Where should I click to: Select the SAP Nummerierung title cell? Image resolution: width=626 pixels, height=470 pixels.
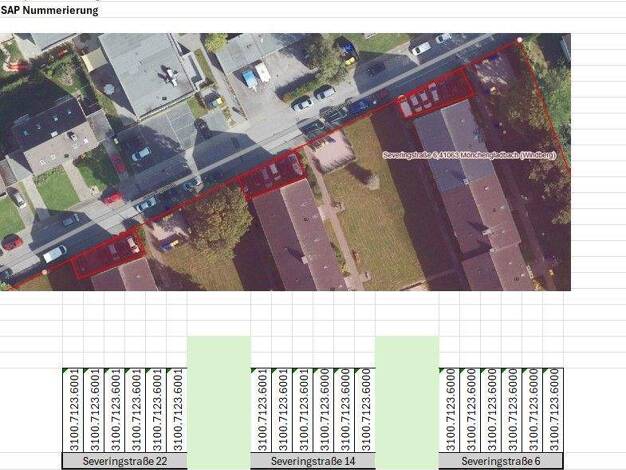50,10
